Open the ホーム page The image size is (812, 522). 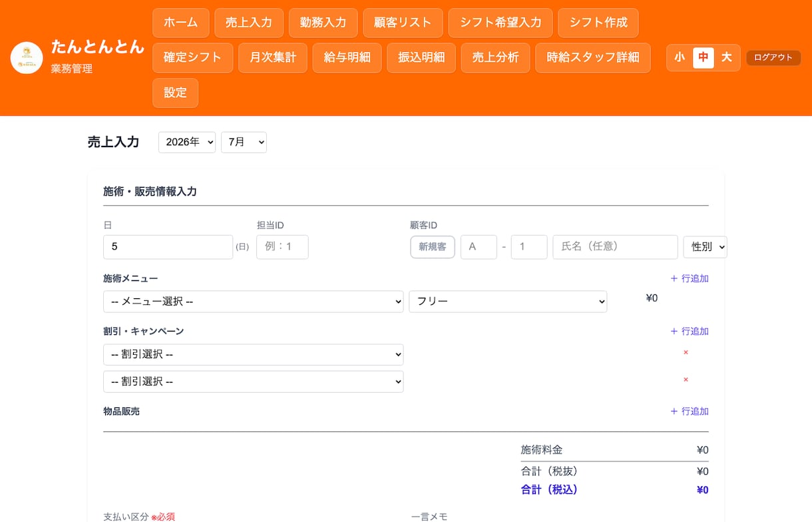pos(181,23)
